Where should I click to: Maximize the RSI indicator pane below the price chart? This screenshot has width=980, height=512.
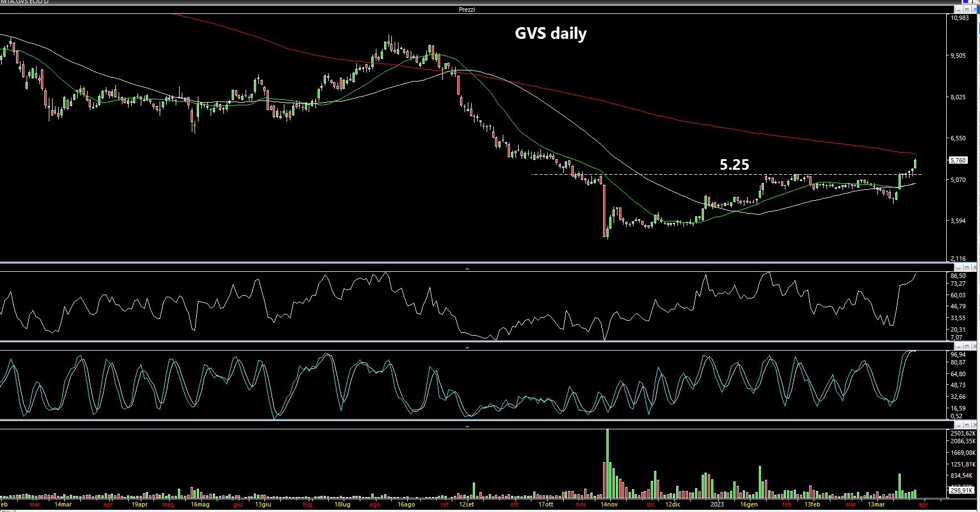[x=967, y=268]
